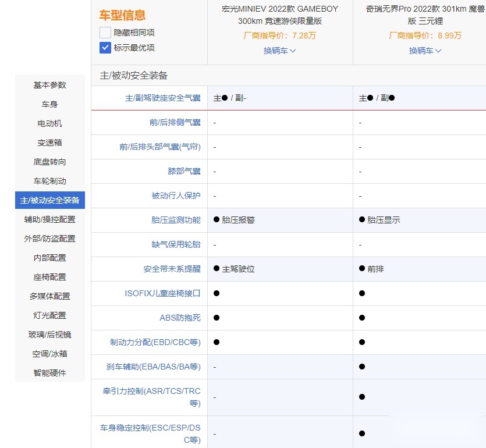Click 车型信息 heading

(122, 15)
